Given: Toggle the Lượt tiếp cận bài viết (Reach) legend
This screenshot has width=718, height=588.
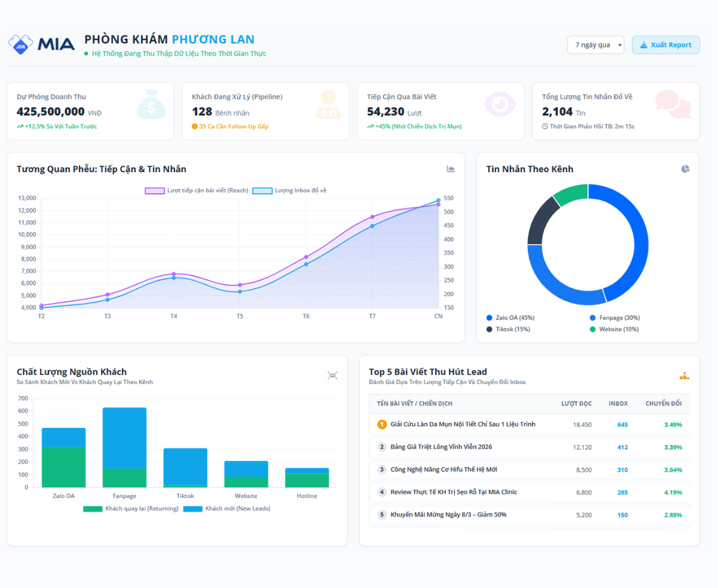Looking at the screenshot, I should tap(197, 191).
